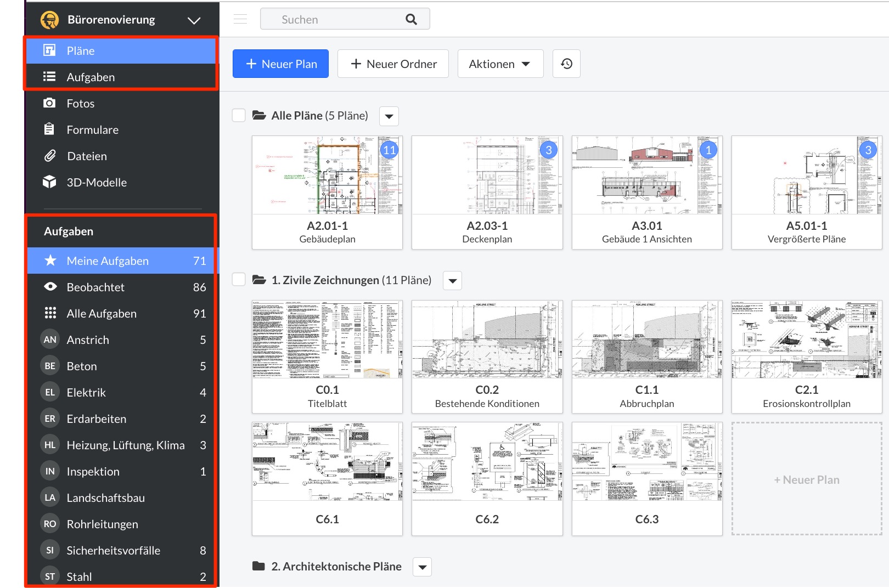Image resolution: width=889 pixels, height=588 pixels.
Task: Open Fotos via the camera icon
Action: click(x=49, y=103)
